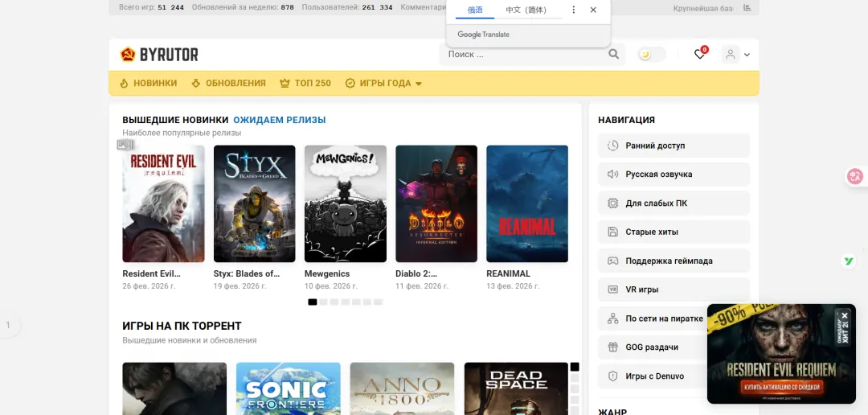Viewport: 868px width, 415px height.
Task: Toggle the dark mode switch
Action: coord(652,55)
